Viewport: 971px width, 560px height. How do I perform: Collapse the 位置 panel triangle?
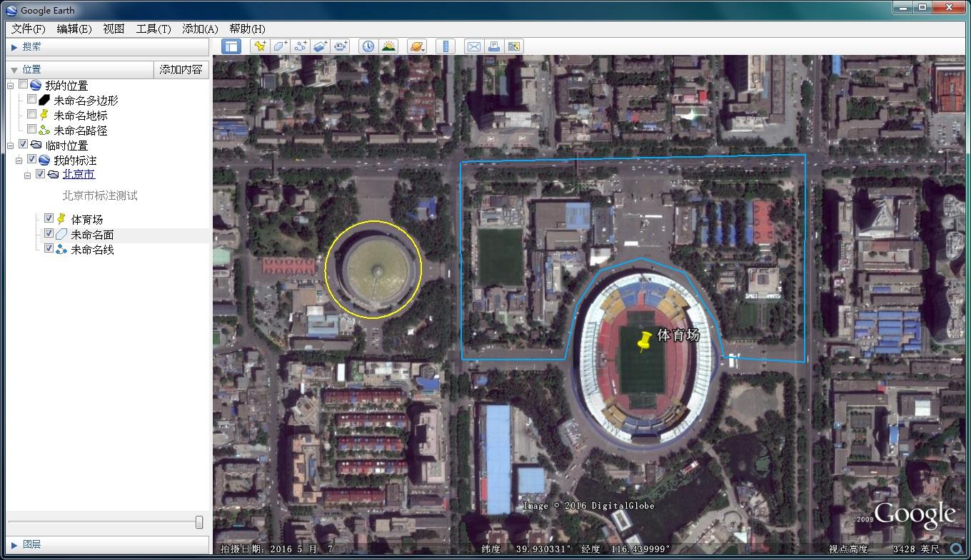(14, 70)
